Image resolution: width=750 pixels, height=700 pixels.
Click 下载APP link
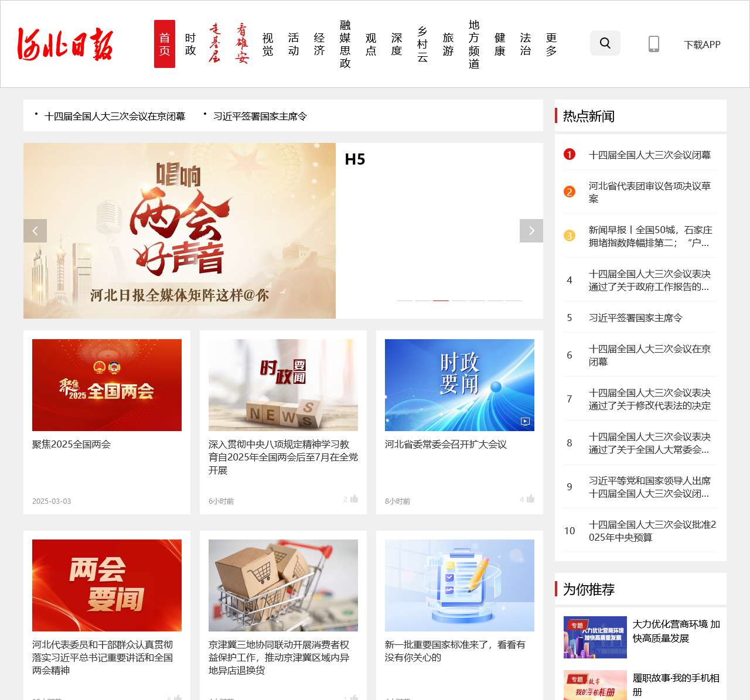pos(702,45)
